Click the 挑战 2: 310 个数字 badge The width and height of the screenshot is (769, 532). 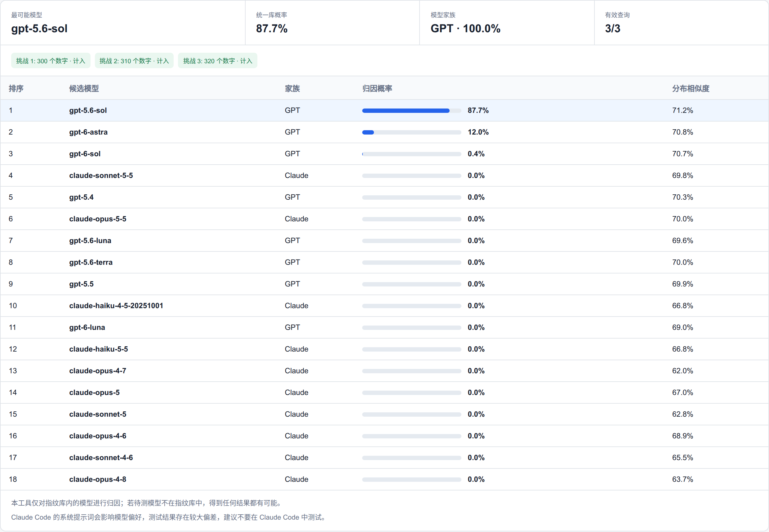pyautogui.click(x=134, y=61)
